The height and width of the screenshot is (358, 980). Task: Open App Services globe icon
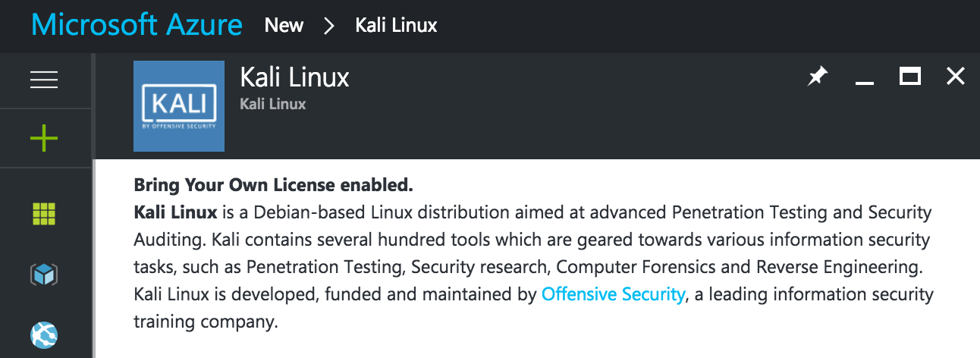44,334
